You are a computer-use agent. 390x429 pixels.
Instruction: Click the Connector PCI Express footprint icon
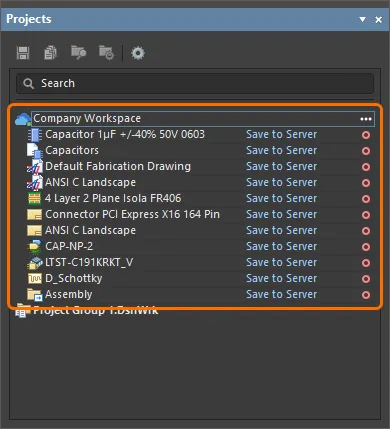[x=34, y=214]
